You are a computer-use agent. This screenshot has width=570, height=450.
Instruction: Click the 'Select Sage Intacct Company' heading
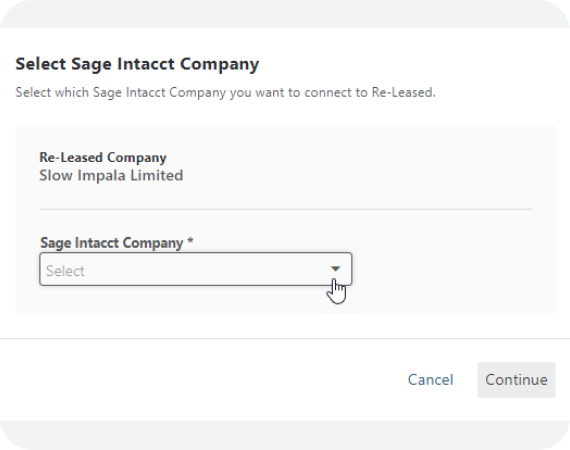pos(137,64)
